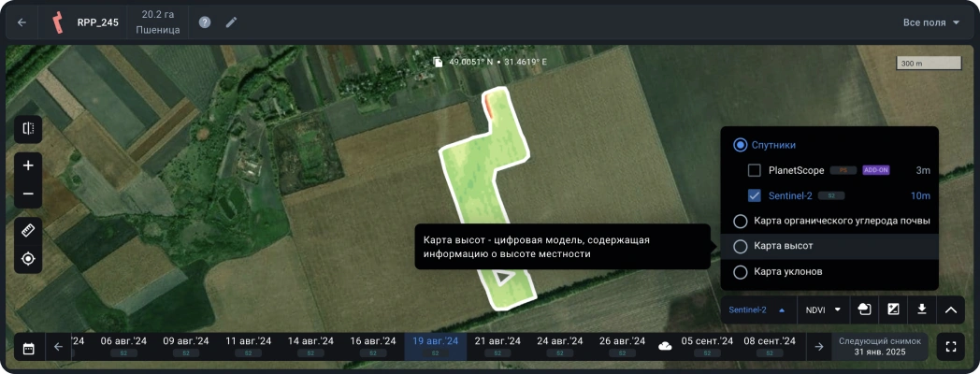The height and width of the screenshot is (374, 980).
Task: Edit field RPP_245 with pencil icon
Action: tap(231, 22)
